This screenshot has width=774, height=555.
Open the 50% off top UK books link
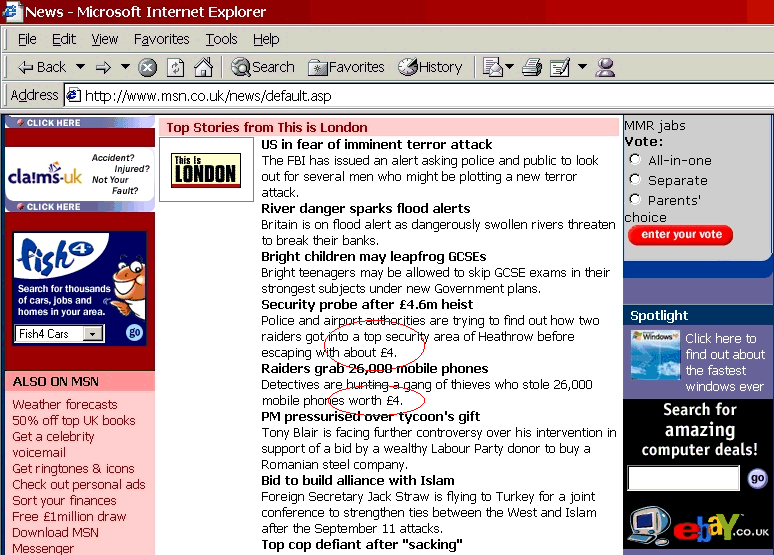(x=74, y=421)
